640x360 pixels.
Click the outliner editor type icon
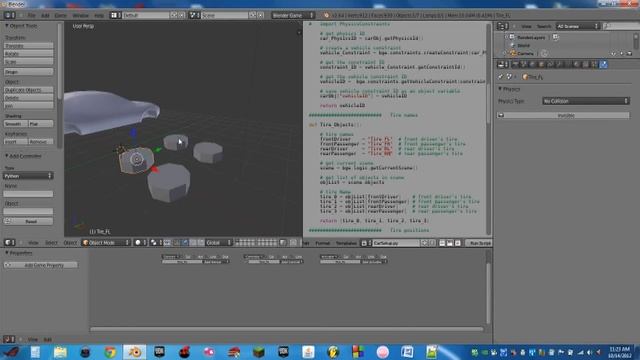tap(501, 26)
